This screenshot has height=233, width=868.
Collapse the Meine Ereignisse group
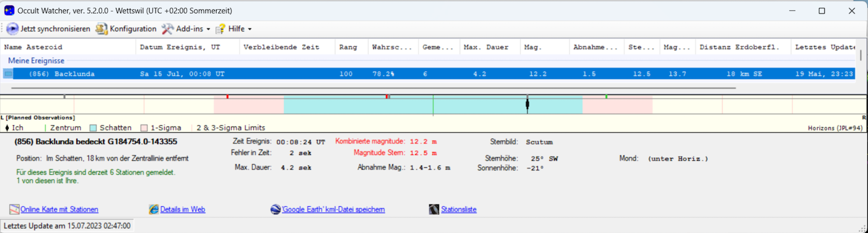[36, 61]
